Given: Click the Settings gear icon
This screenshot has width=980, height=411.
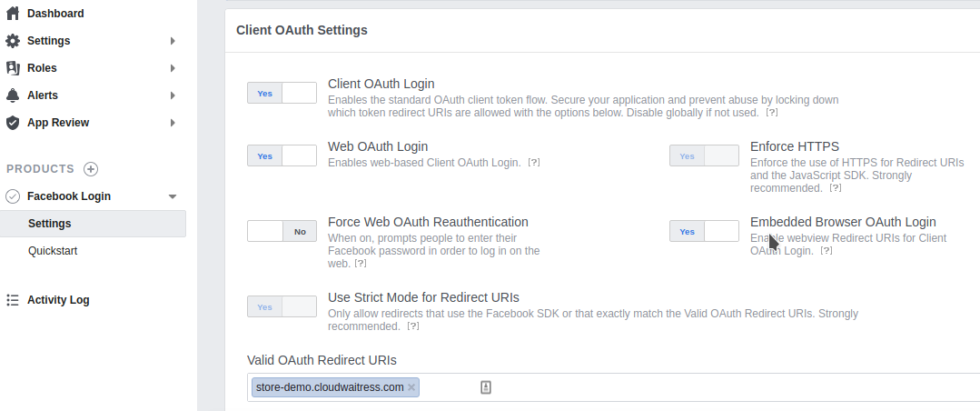Looking at the screenshot, I should point(13,41).
